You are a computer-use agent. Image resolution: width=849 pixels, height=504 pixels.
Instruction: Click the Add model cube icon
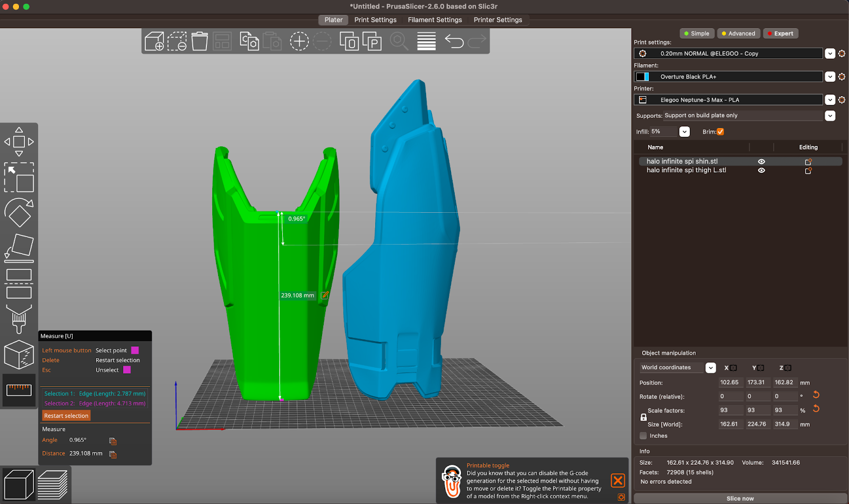154,41
